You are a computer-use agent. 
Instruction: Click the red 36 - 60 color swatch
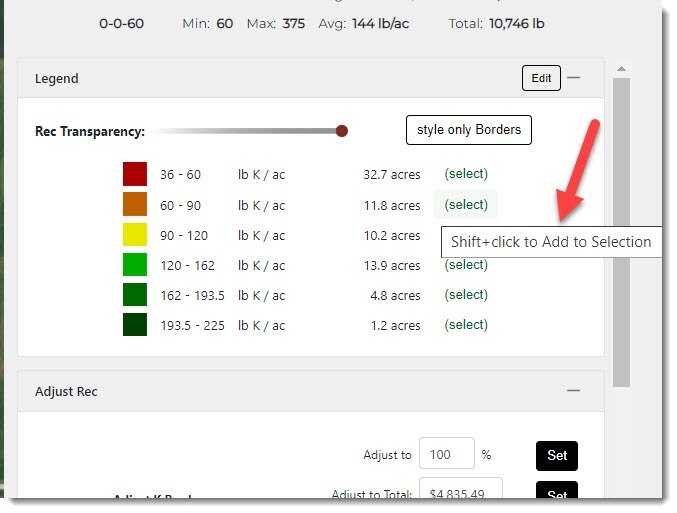click(x=135, y=175)
